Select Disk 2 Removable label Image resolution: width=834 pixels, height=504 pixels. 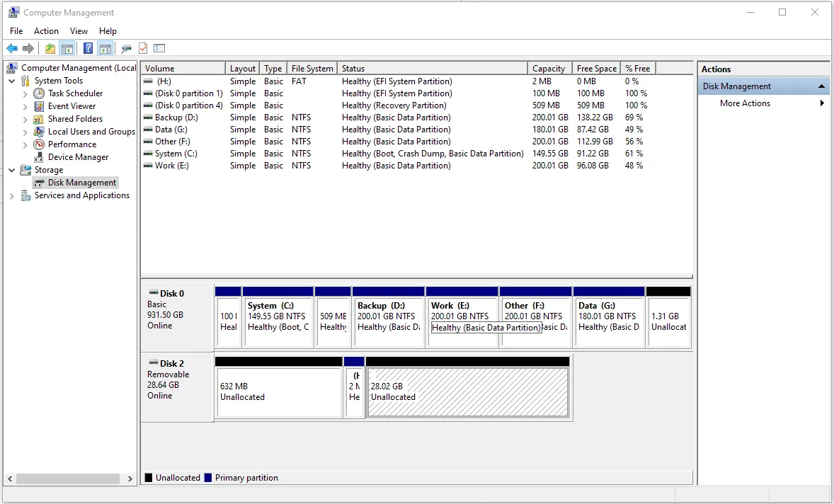[178, 387]
